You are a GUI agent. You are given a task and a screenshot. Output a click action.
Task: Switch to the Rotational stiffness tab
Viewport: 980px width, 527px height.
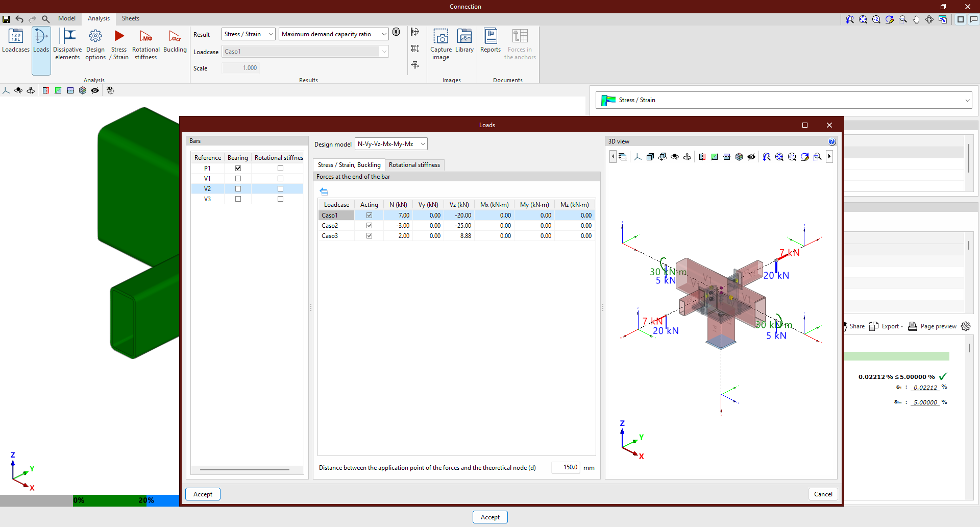tap(414, 165)
